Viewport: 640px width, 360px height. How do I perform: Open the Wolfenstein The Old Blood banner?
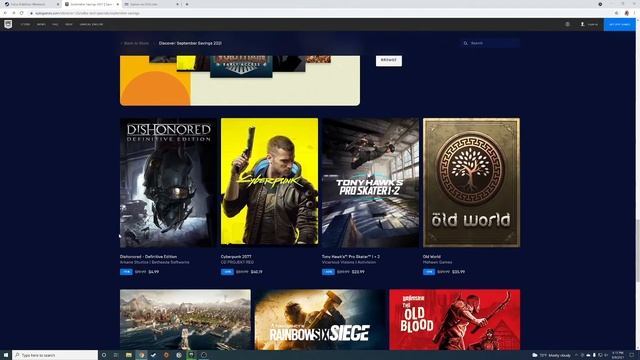click(x=455, y=320)
